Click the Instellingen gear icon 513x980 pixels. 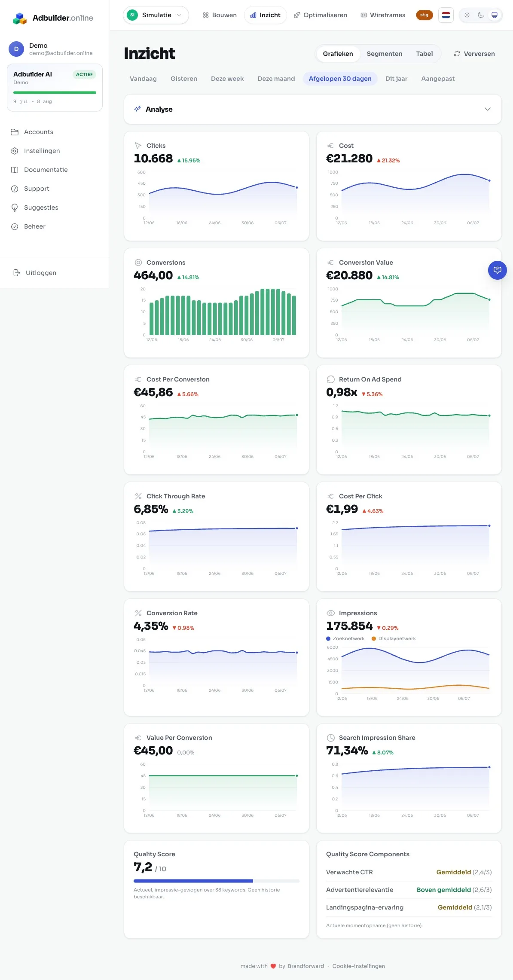pyautogui.click(x=15, y=151)
